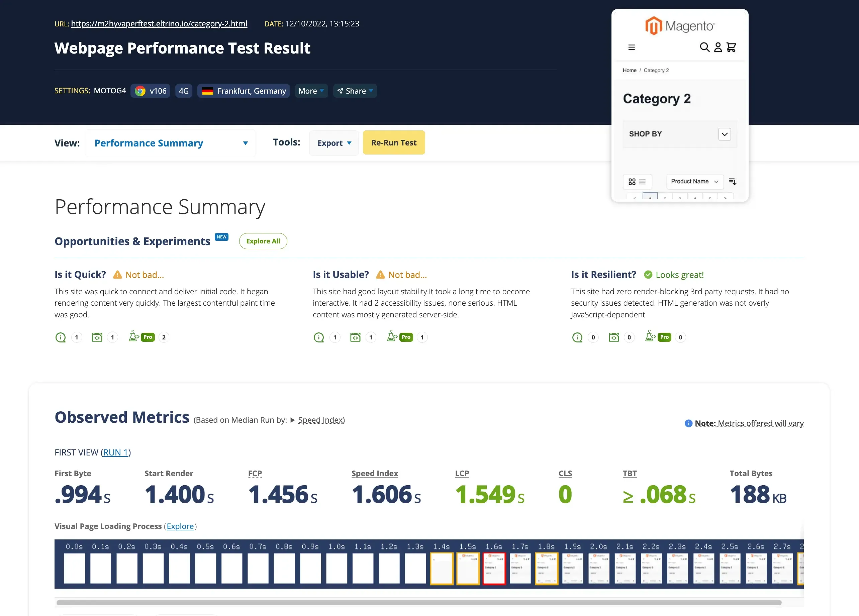Screen dimensions: 859x616
Task: Click the Explore All button
Action: pos(263,241)
